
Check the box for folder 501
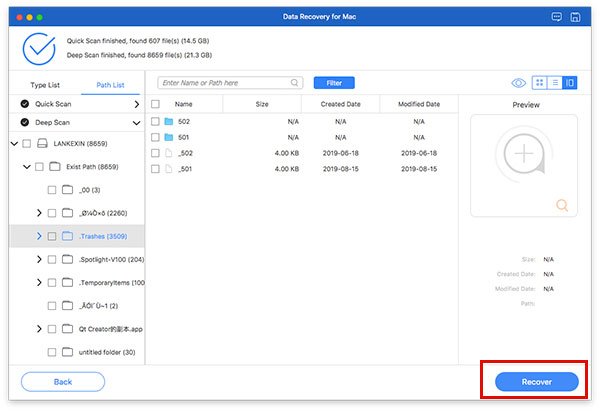tap(155, 137)
